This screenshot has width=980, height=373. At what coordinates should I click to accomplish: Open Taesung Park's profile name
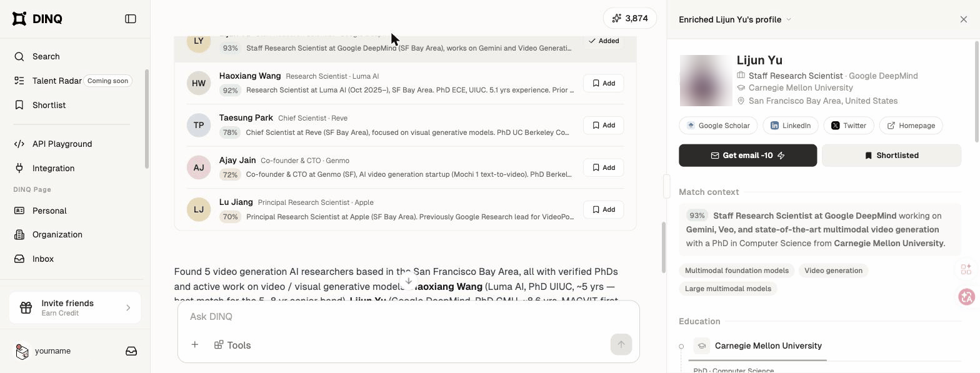[x=246, y=117]
